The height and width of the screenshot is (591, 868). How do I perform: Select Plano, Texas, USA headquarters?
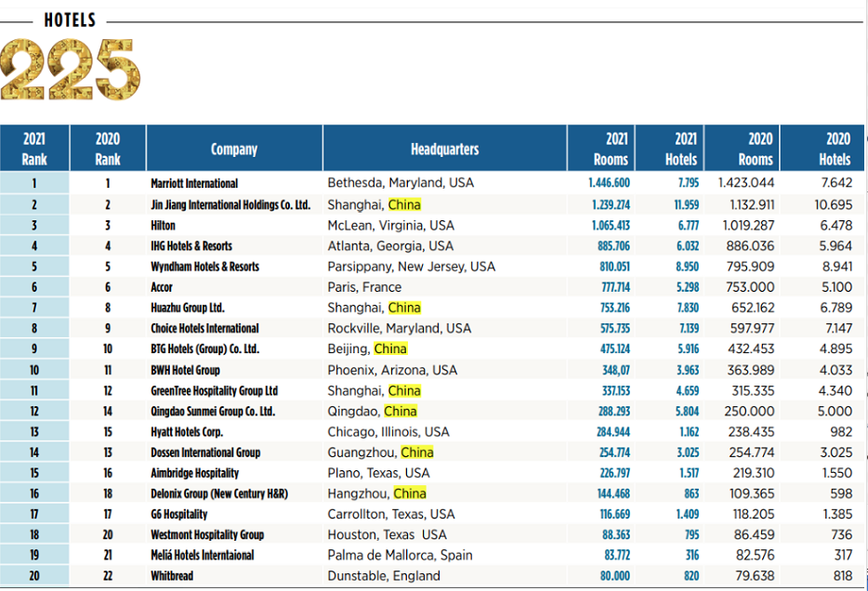(378, 473)
